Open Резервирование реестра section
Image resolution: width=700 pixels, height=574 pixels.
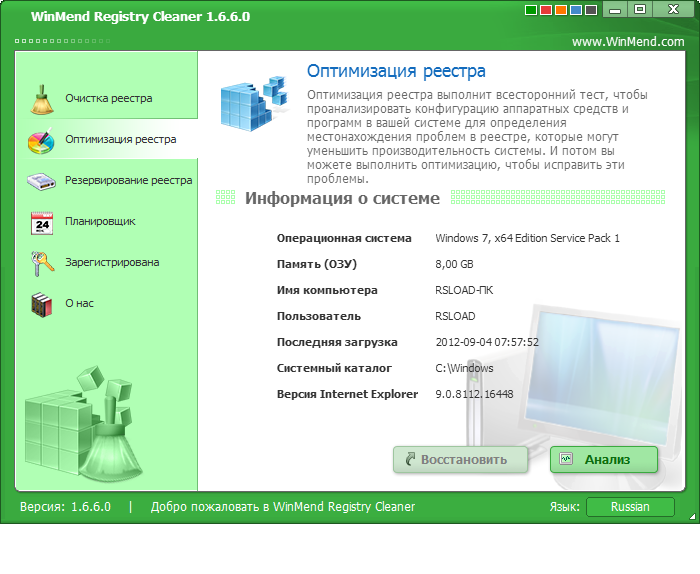pyautogui.click(x=107, y=180)
